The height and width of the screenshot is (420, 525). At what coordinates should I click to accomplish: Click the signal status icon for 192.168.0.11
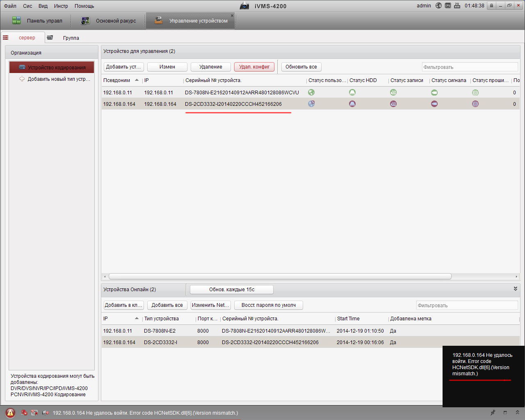point(434,92)
